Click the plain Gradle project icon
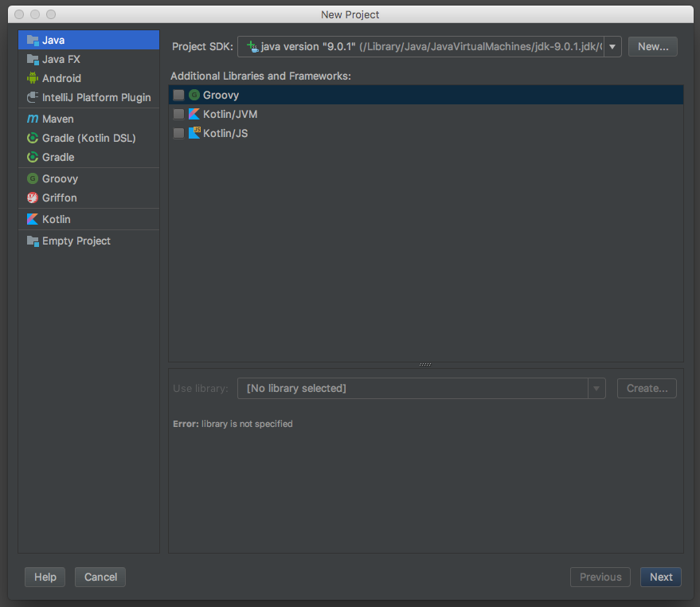700x607 pixels. pyautogui.click(x=33, y=157)
